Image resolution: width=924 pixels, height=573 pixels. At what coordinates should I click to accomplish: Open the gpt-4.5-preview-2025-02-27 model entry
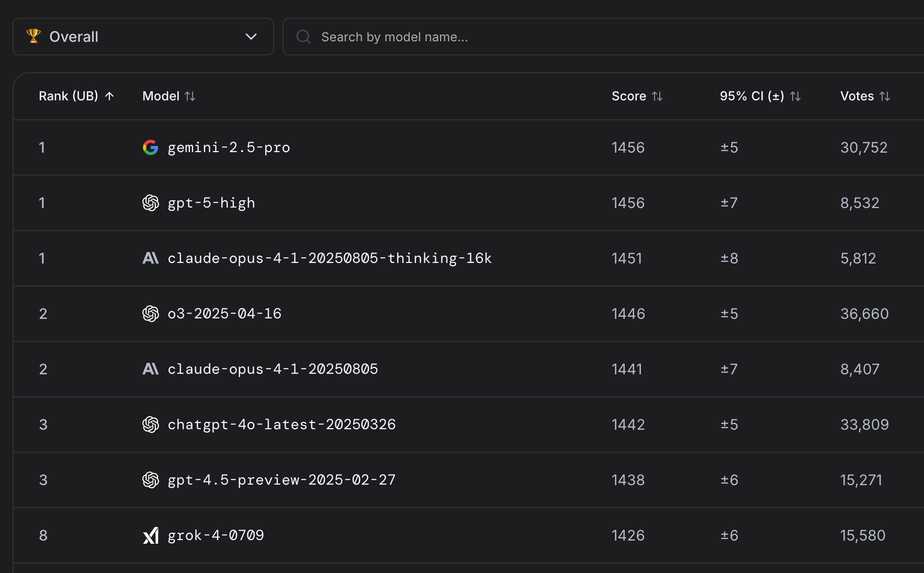281,480
